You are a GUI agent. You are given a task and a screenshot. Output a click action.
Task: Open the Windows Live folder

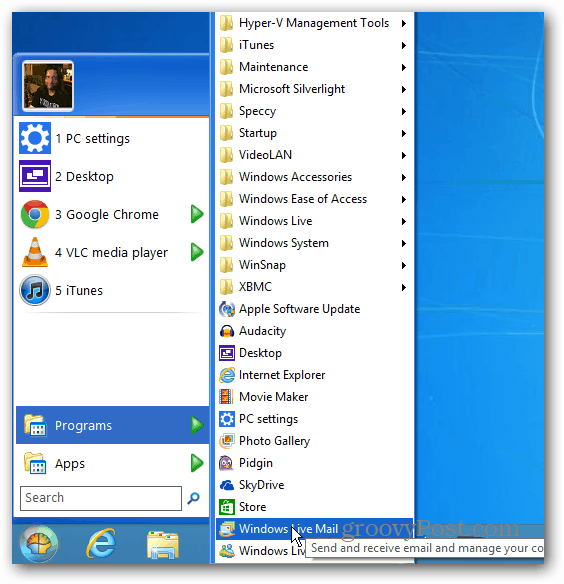(314, 221)
